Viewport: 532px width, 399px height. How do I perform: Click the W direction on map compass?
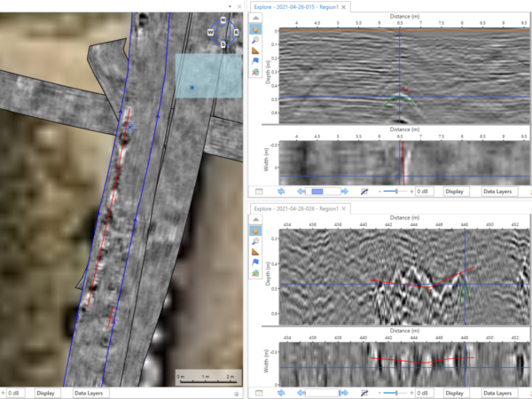210,32
